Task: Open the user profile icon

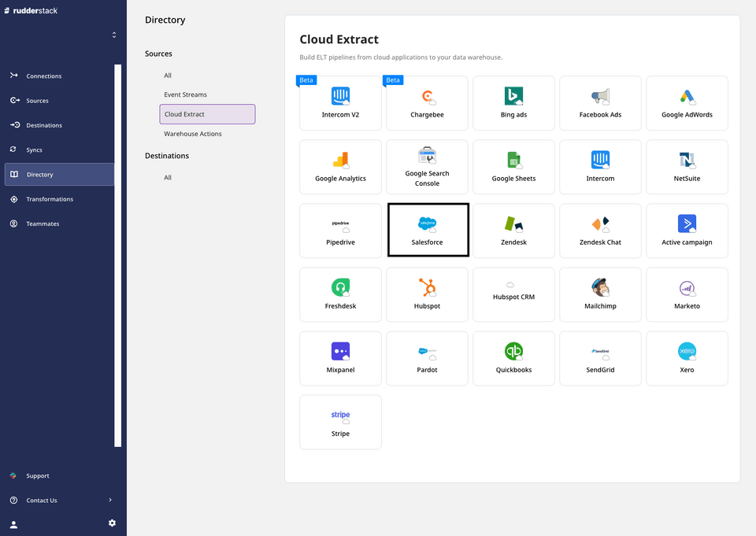Action: click(x=13, y=524)
